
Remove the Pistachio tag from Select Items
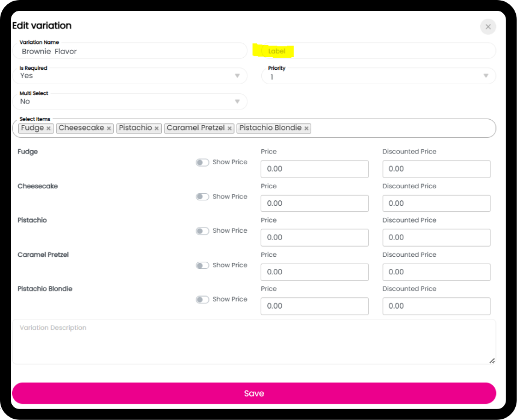coord(156,128)
